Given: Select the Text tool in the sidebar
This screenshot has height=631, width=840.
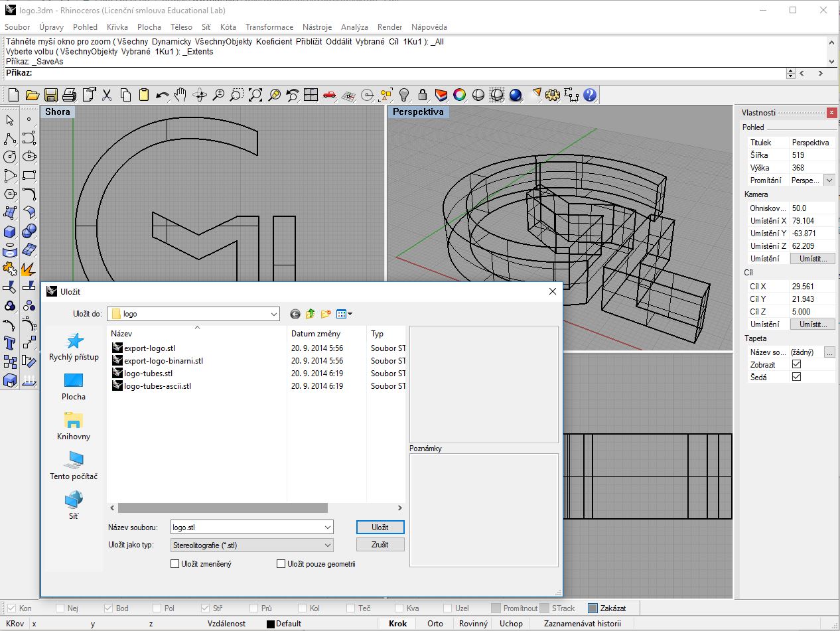Looking at the screenshot, I should pos(10,343).
